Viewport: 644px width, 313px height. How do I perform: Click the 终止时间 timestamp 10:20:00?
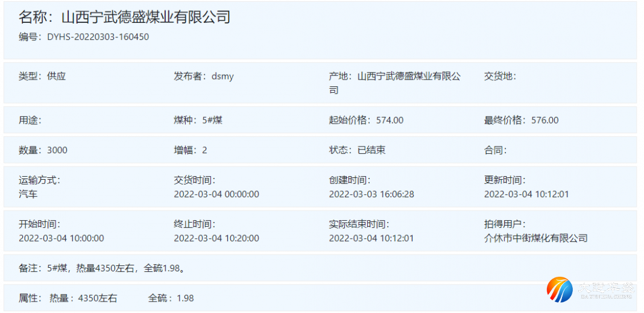click(x=216, y=238)
